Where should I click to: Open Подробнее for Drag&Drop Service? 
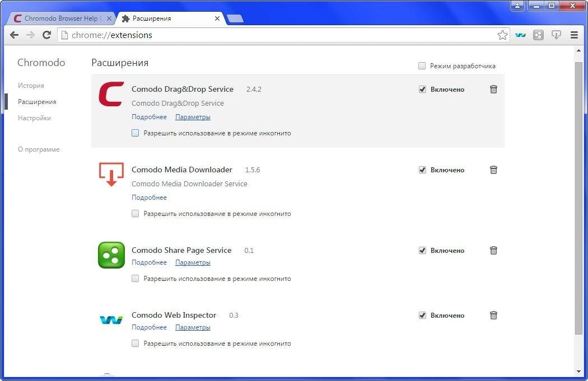click(x=149, y=117)
